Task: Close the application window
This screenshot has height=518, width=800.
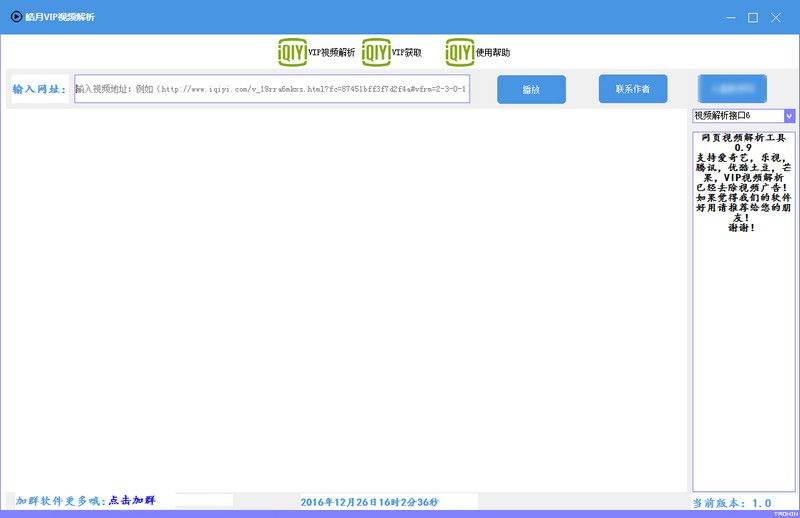Action: pos(776,17)
